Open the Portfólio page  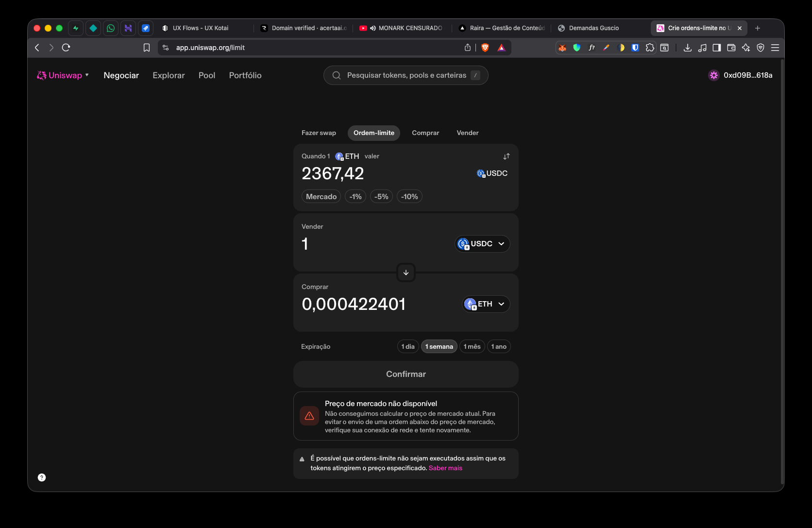coord(245,75)
